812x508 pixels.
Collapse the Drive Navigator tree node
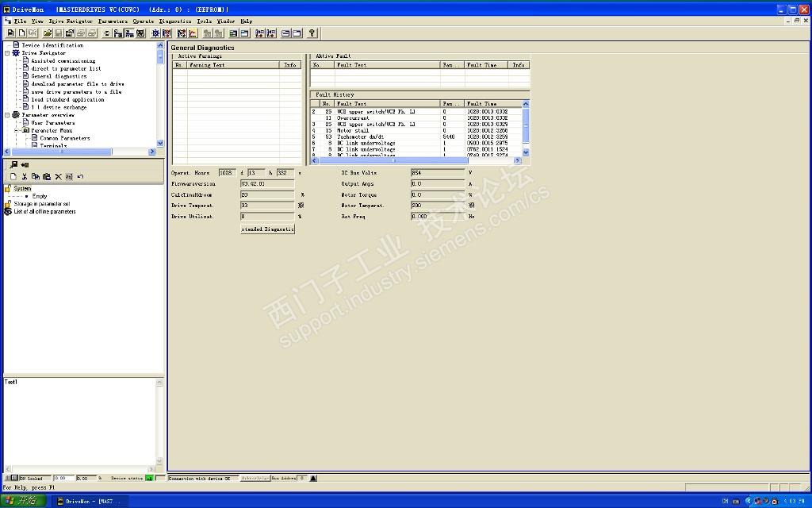(x=7, y=53)
